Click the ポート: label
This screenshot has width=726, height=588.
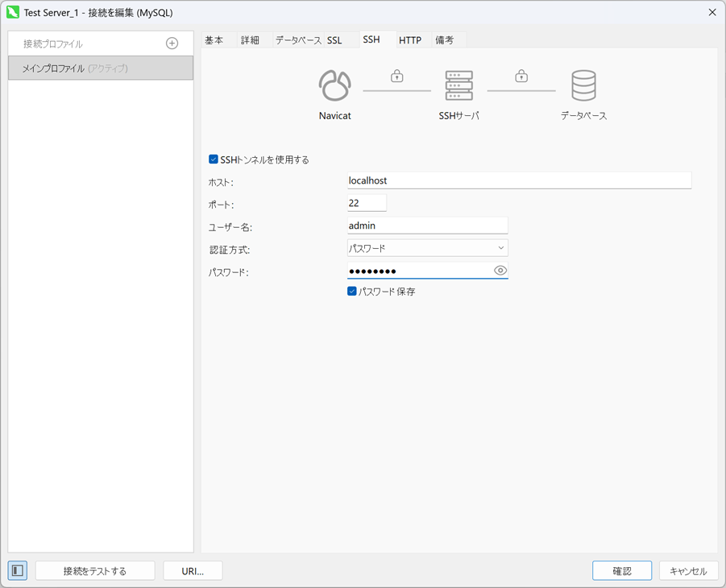click(x=221, y=205)
